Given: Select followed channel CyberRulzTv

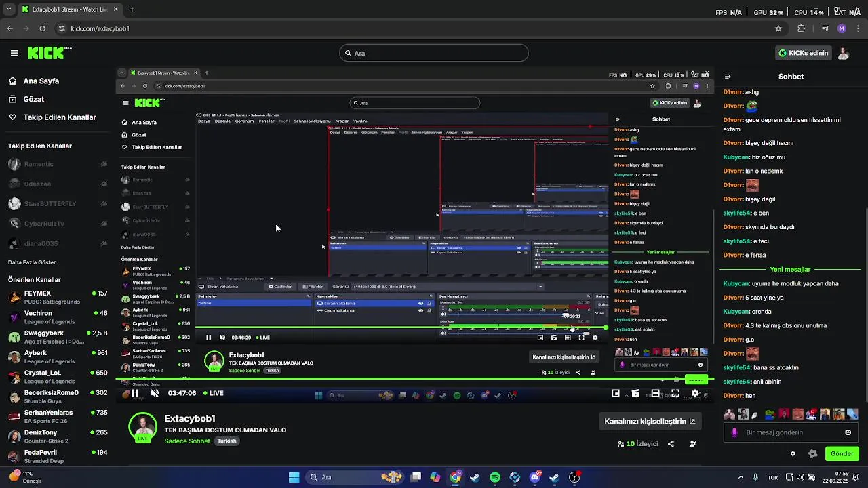Looking at the screenshot, I should [57, 224].
